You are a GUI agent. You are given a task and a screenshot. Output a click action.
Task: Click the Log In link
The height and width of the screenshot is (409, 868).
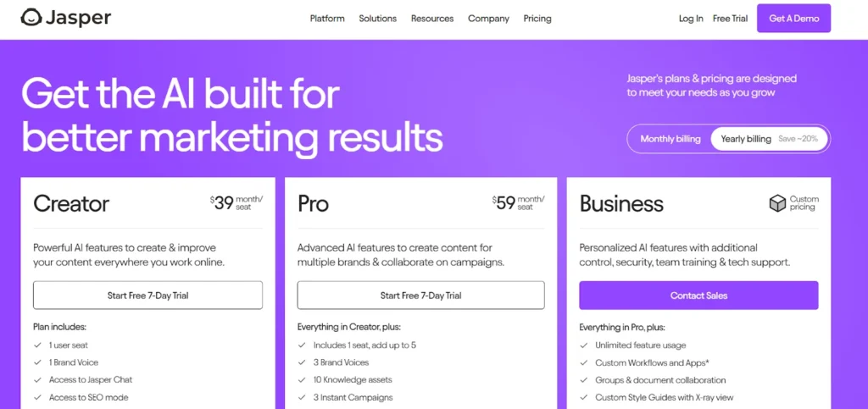[691, 19]
